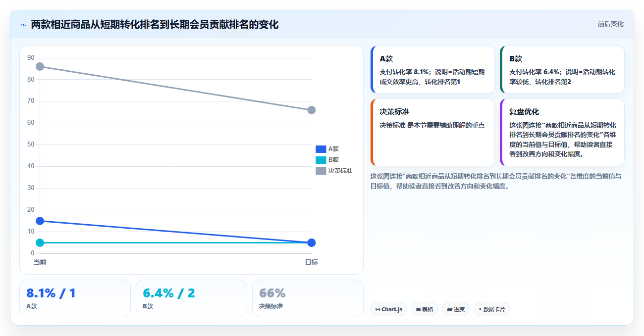Toggle the B款 legend color swatch
This screenshot has height=336, width=644.
tap(321, 160)
